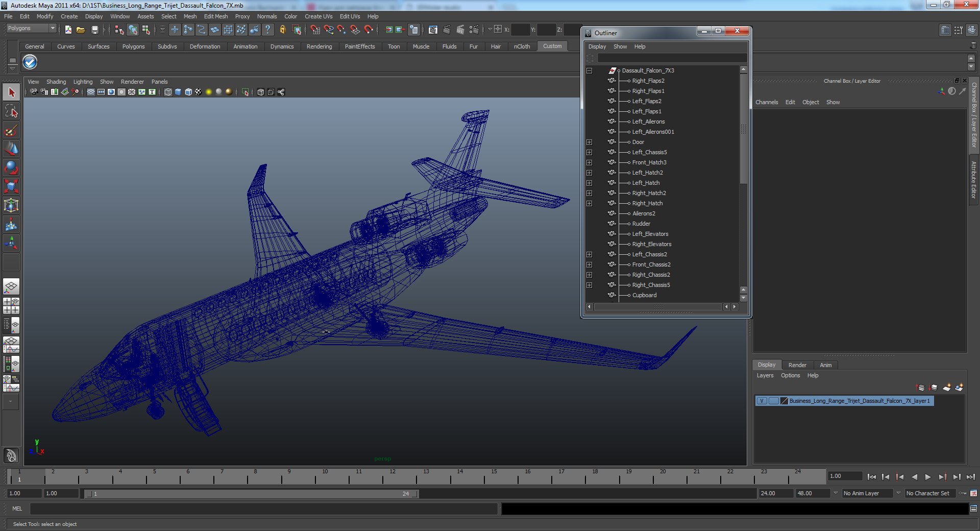Choose the Paint Selection tool
Viewport: 980px width, 531px height.
click(x=11, y=130)
